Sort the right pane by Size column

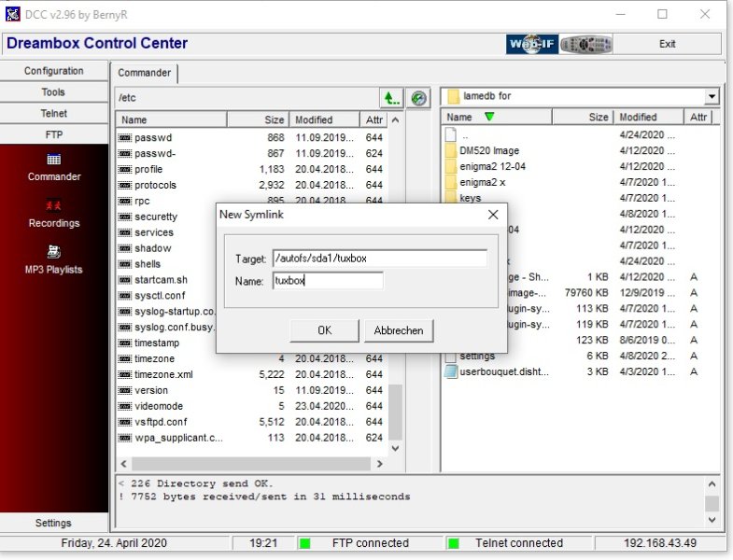583,117
